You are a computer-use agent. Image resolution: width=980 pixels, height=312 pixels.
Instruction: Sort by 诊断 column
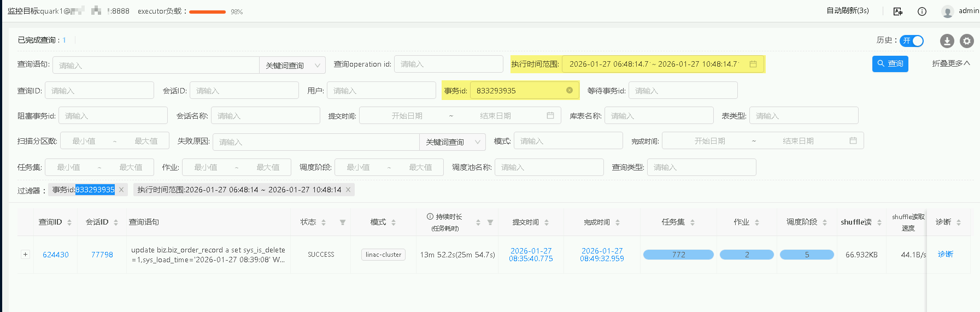(x=959, y=222)
